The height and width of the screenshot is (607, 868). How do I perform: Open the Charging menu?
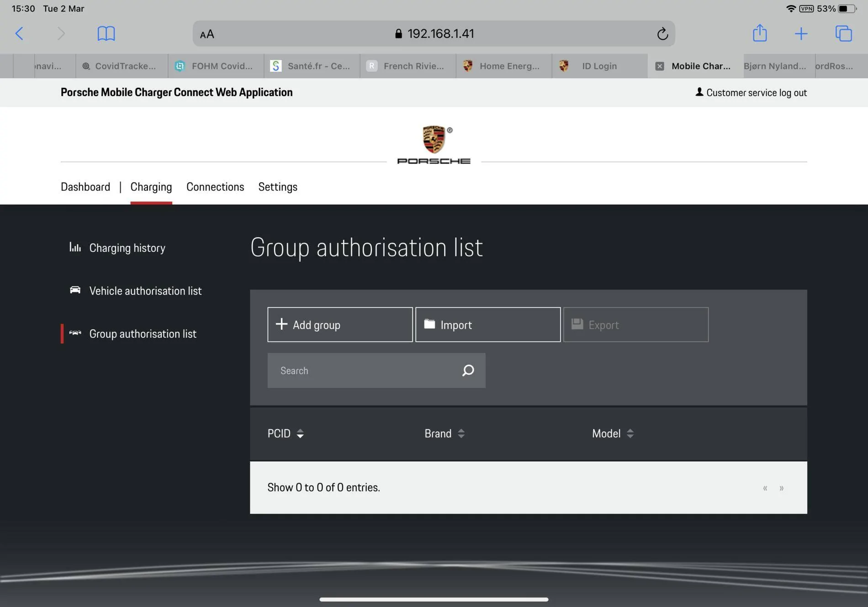pos(151,187)
